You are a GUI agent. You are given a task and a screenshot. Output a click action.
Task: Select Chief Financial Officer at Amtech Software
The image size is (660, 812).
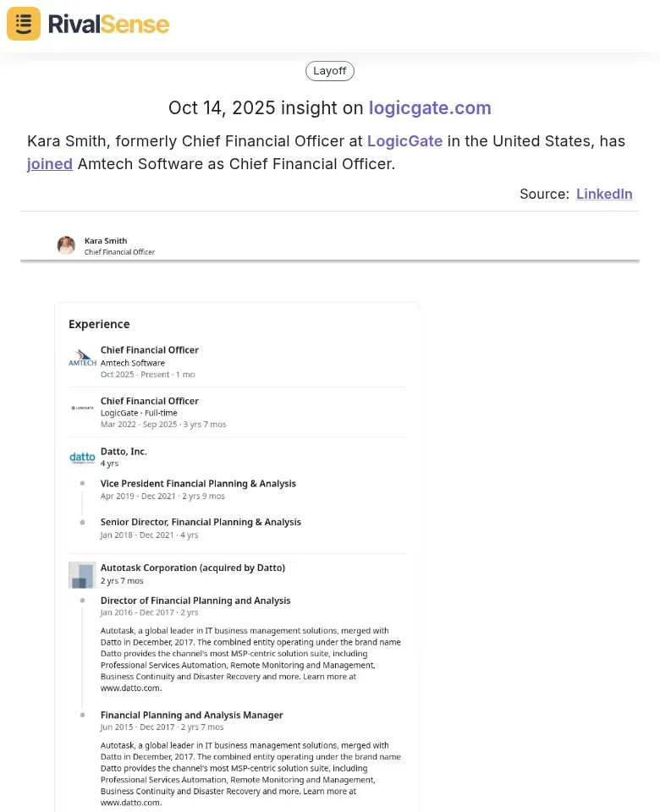click(150, 350)
